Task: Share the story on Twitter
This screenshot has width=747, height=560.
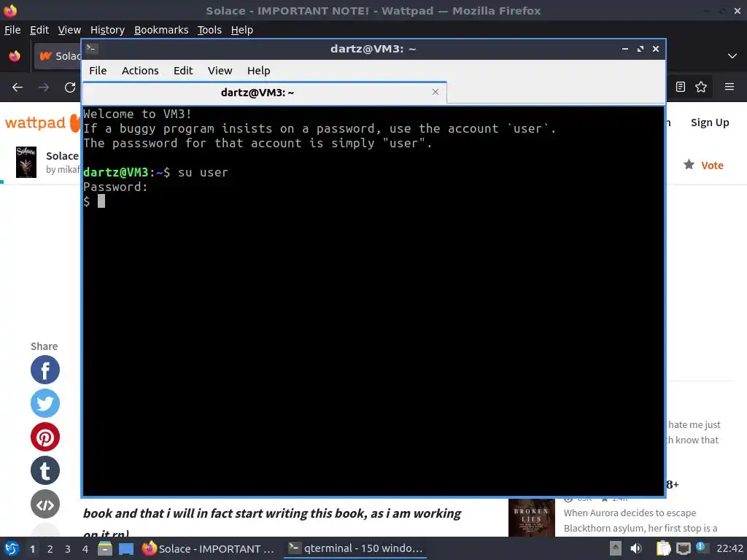Action: point(45,403)
